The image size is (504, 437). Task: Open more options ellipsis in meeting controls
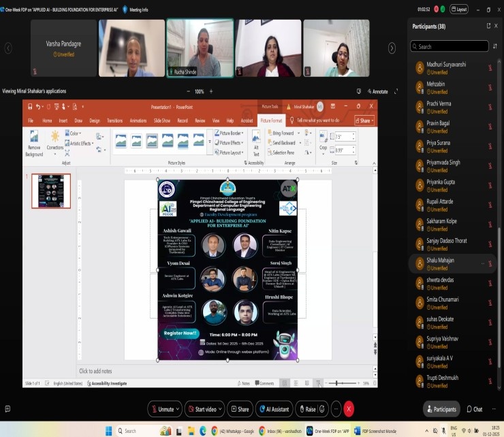click(x=334, y=409)
